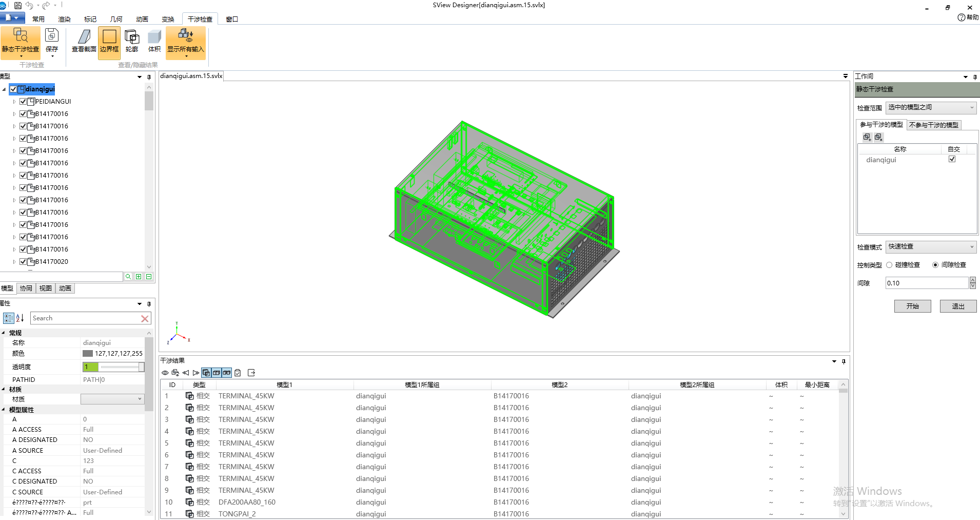Click the green expand-all plus icon
The width and height of the screenshot is (980, 520).
click(x=139, y=277)
